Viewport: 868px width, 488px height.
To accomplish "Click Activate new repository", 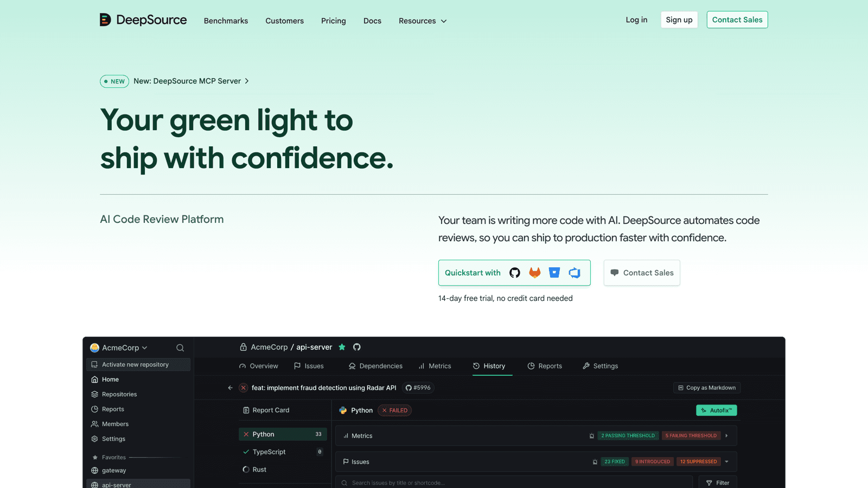I will [138, 364].
